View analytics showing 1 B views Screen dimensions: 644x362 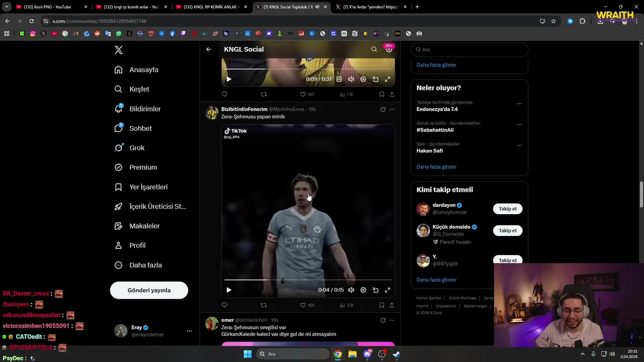pyautogui.click(x=346, y=94)
